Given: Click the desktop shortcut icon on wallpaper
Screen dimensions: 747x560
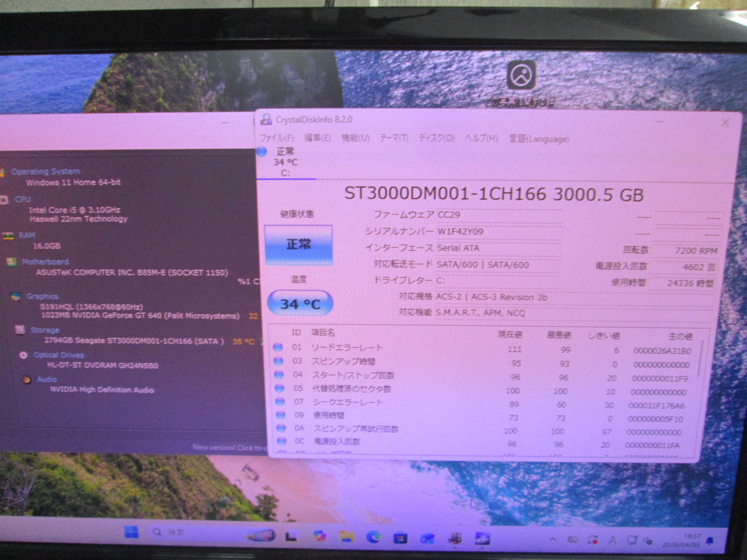Looking at the screenshot, I should click(521, 76).
